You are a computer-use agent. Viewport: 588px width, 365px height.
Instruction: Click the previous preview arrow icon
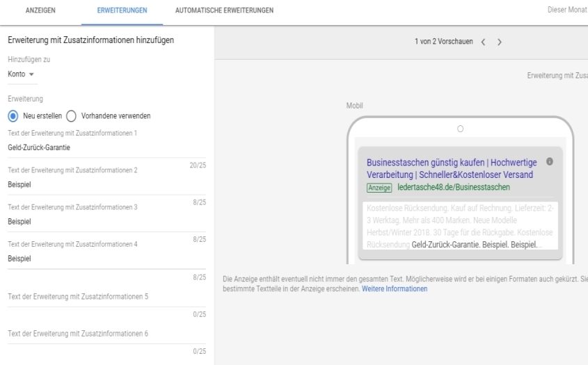484,42
